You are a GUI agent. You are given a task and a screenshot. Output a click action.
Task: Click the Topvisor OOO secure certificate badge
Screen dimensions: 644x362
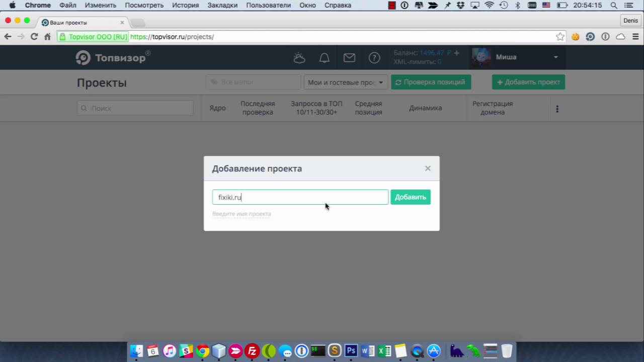(x=93, y=37)
